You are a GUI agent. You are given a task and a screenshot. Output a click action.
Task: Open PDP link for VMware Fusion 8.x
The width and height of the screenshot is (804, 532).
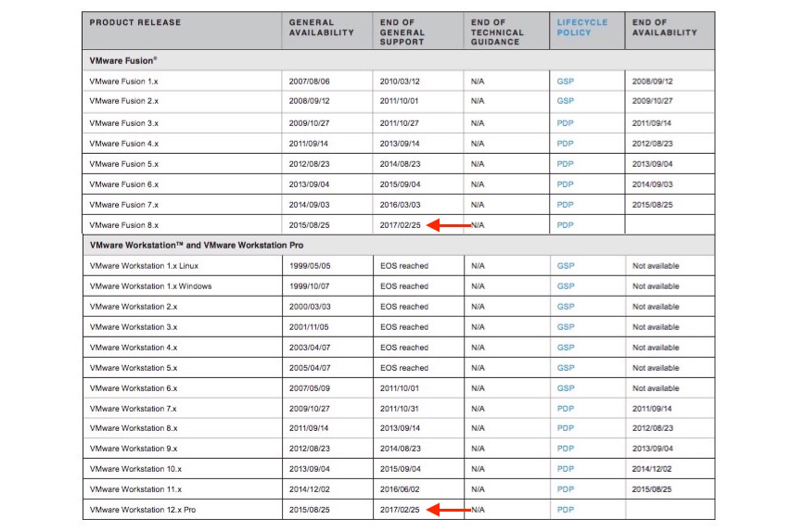tap(565, 225)
